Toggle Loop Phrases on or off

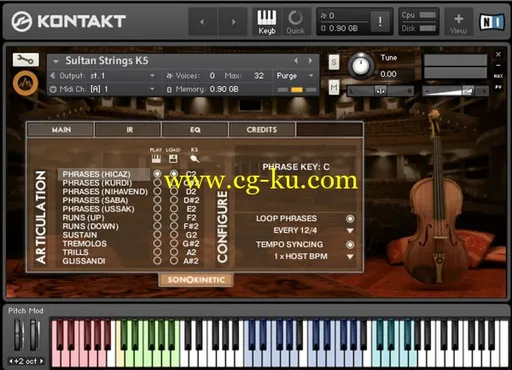(350, 219)
